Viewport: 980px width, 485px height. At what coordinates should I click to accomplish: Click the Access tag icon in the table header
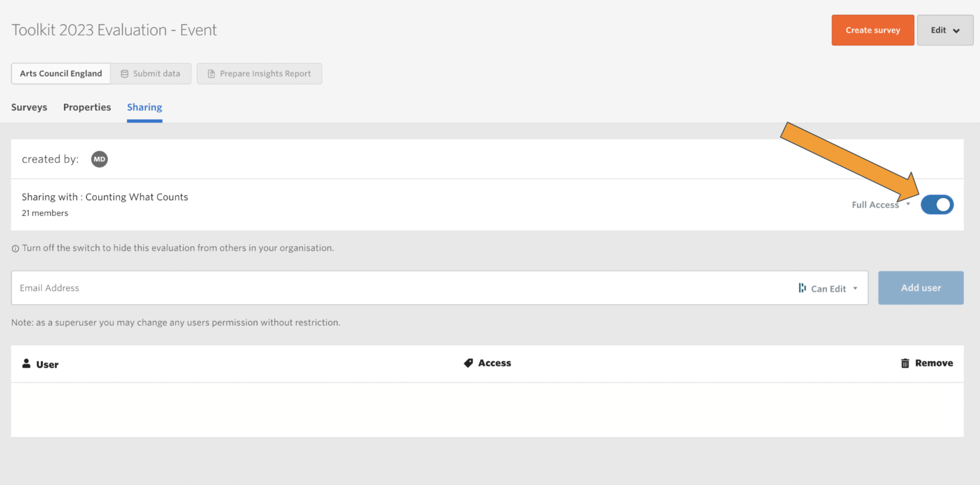point(468,363)
